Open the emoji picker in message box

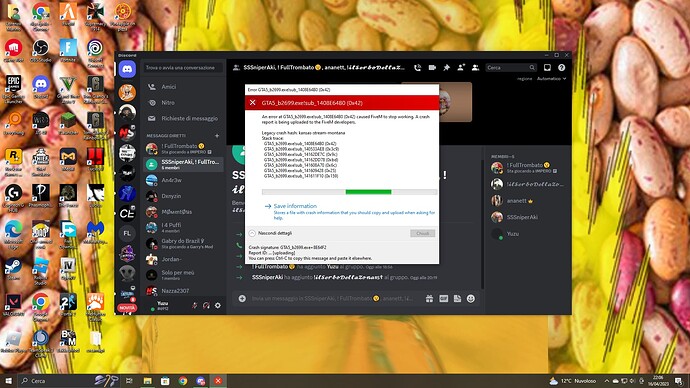[x=471, y=299]
